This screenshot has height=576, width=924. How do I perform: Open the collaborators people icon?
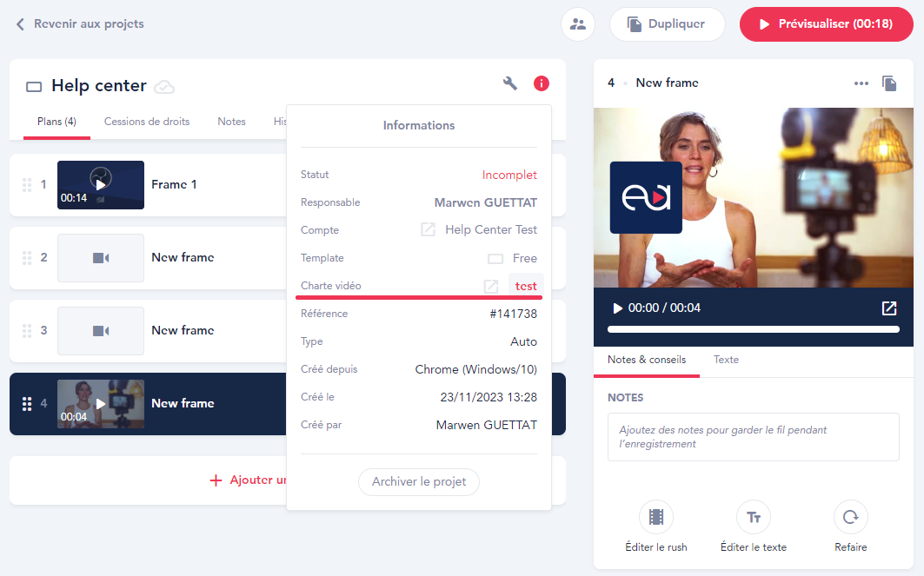tap(578, 24)
